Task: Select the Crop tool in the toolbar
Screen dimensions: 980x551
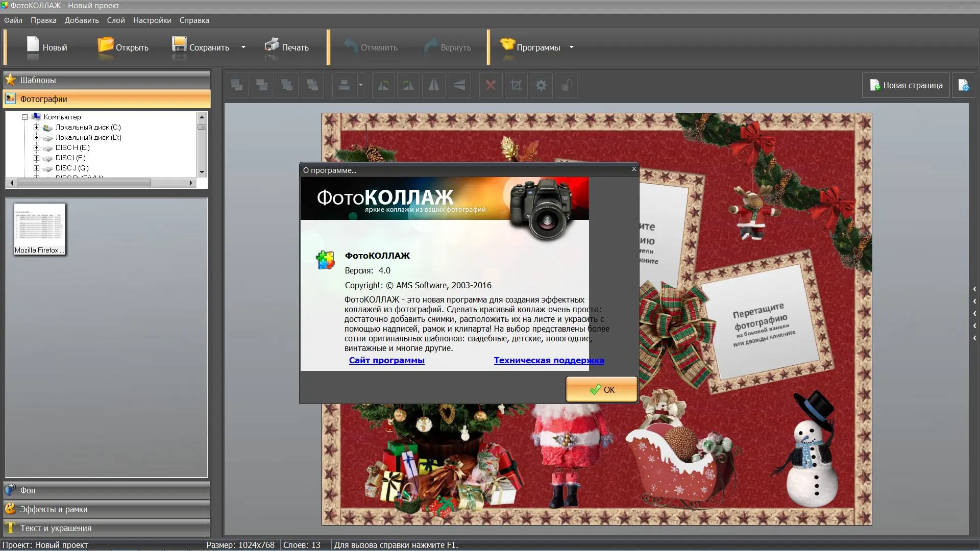Action: (x=516, y=85)
